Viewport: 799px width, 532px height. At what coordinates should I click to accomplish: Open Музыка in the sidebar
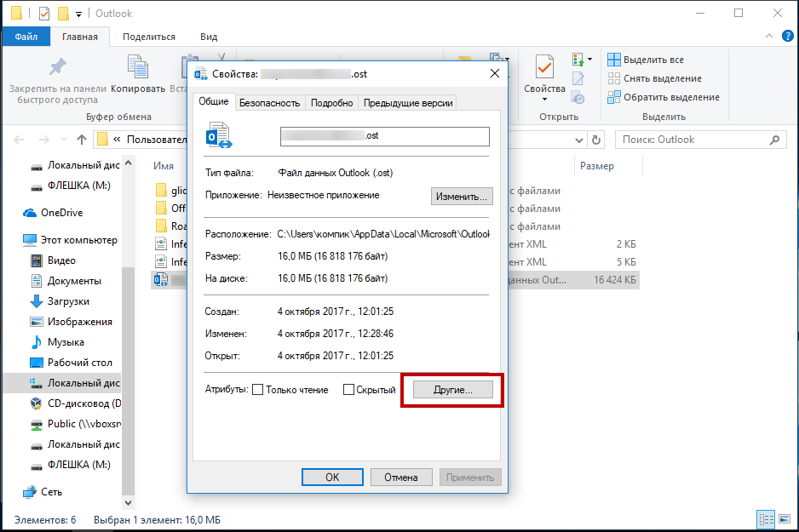[57, 342]
